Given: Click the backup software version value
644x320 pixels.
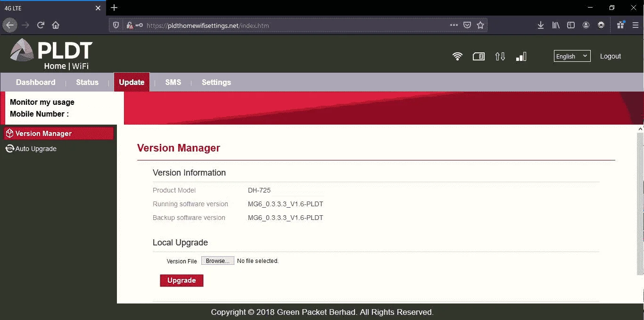Looking at the screenshot, I should point(286,218).
